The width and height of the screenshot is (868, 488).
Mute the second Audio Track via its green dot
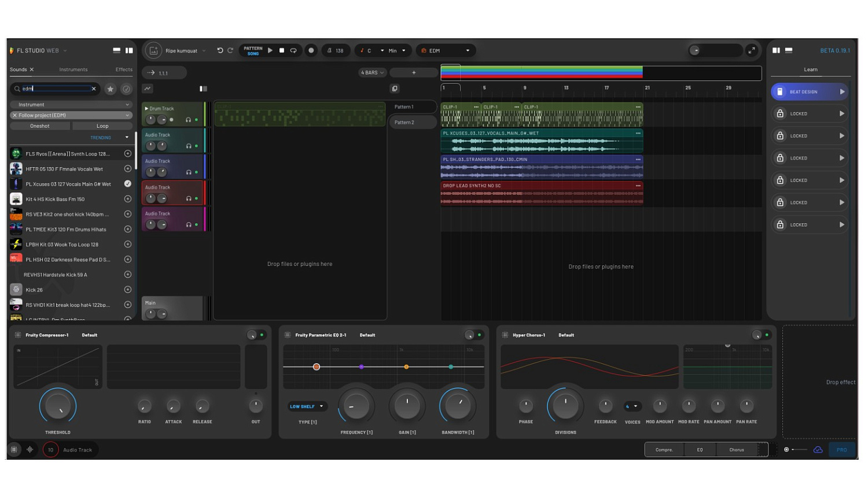pyautogui.click(x=196, y=172)
